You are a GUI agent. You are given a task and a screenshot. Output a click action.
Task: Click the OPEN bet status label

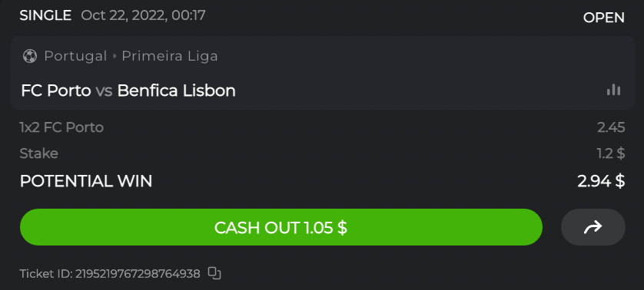click(x=604, y=18)
